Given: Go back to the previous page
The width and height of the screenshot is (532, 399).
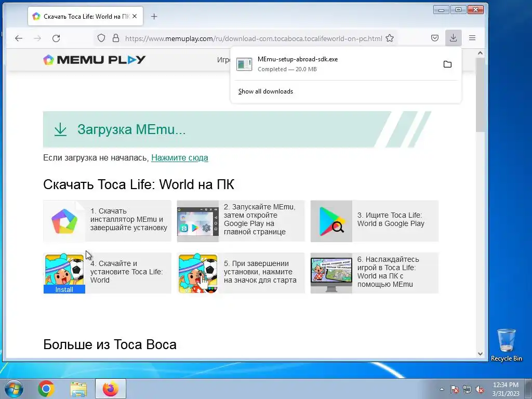Looking at the screenshot, I should (x=19, y=38).
